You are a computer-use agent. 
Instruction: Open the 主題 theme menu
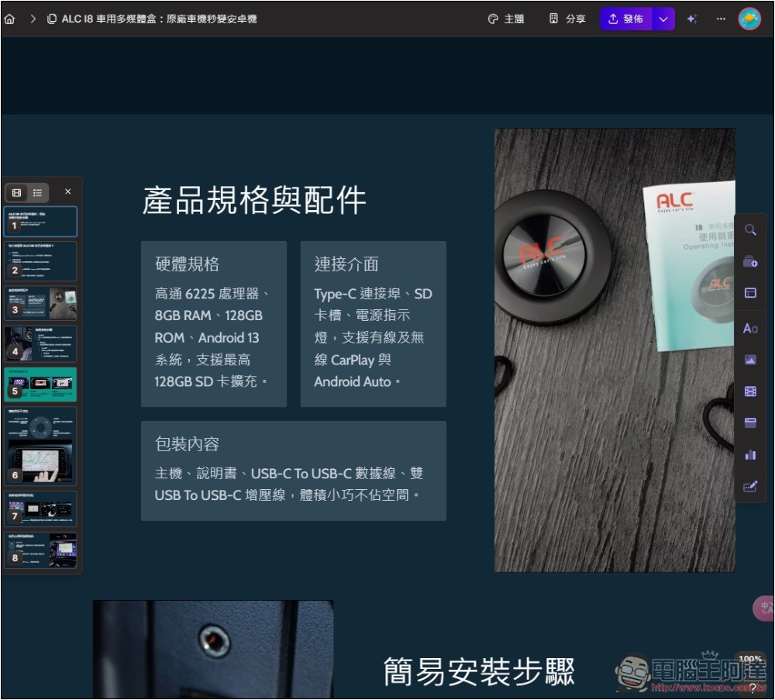506,19
